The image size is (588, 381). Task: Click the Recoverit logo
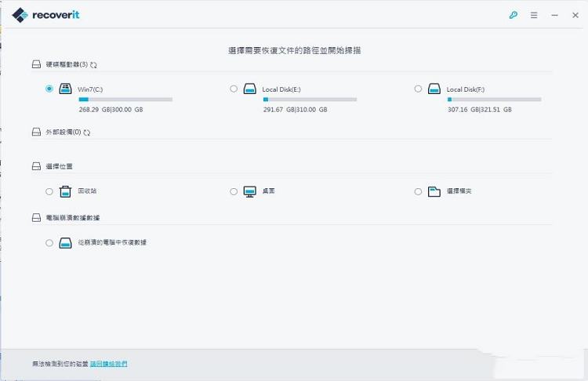point(45,15)
